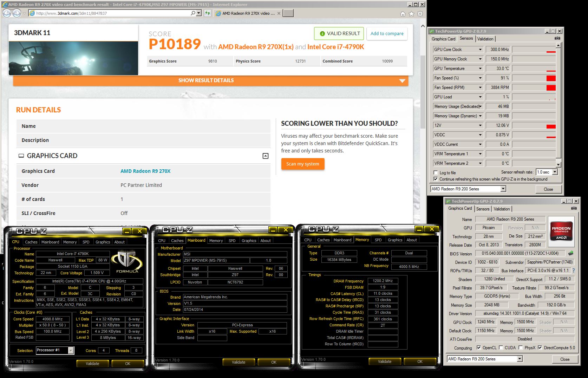Open the GPU Temperature sensor dropdown
This screenshot has height=378, width=588.
coord(480,69)
